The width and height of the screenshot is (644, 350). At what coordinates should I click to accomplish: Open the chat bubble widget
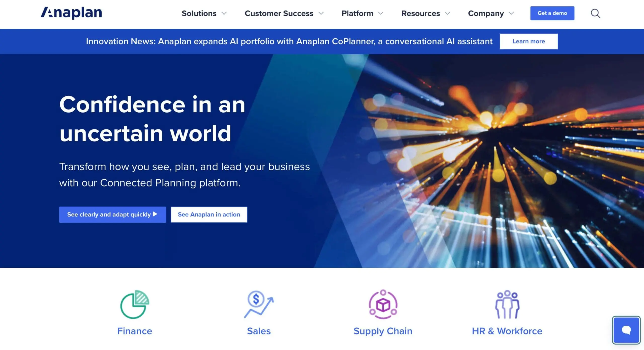(x=626, y=330)
